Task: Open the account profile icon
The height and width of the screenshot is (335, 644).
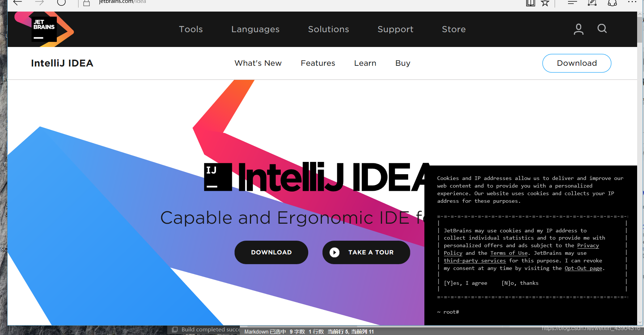Action: (579, 29)
